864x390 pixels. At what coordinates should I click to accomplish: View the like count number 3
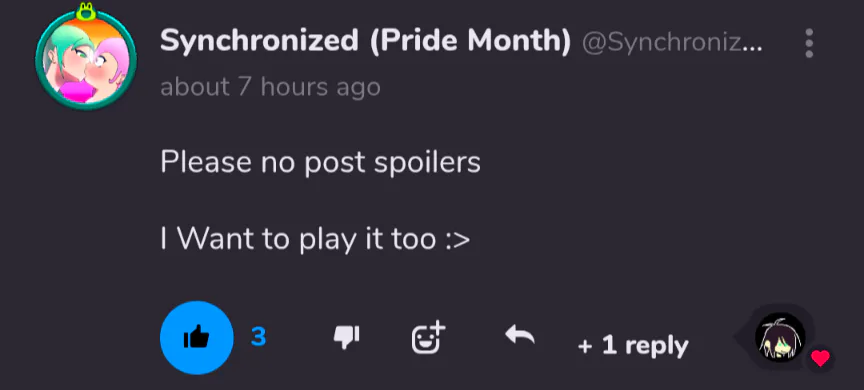(x=258, y=337)
